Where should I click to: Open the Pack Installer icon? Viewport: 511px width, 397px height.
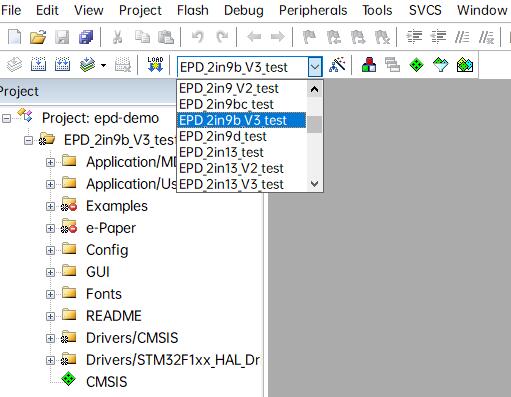tap(465, 65)
